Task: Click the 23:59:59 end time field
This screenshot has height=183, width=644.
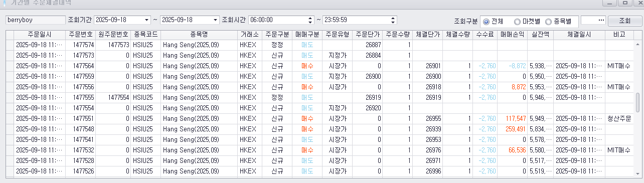Action: tap(360, 20)
